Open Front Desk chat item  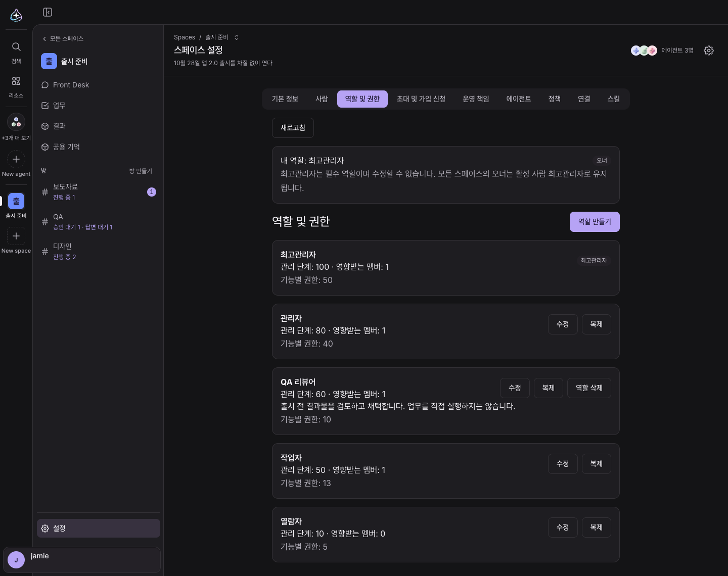tap(99, 85)
